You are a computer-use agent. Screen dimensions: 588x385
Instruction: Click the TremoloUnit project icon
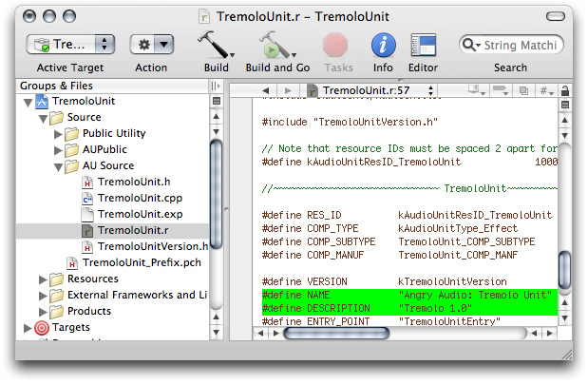click(x=42, y=101)
